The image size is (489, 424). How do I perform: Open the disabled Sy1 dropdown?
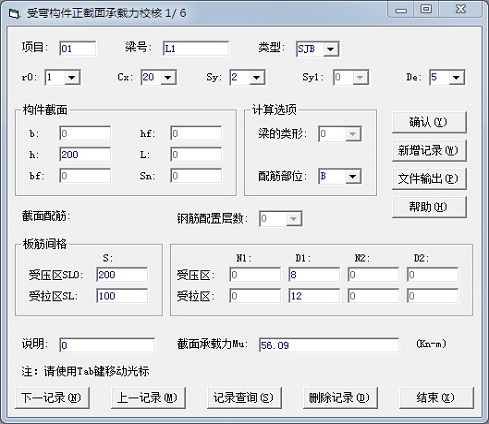coord(360,78)
